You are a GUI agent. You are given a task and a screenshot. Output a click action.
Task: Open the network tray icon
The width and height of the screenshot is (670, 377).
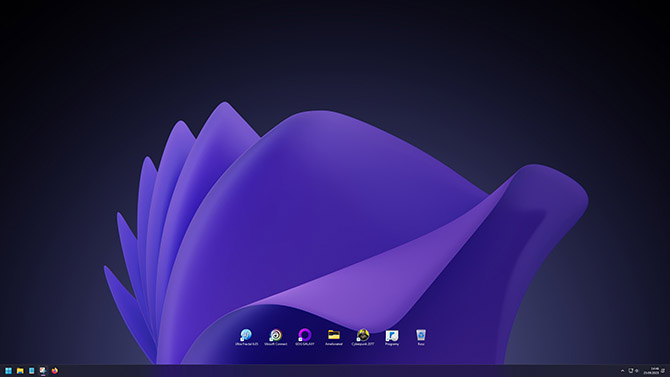point(630,371)
